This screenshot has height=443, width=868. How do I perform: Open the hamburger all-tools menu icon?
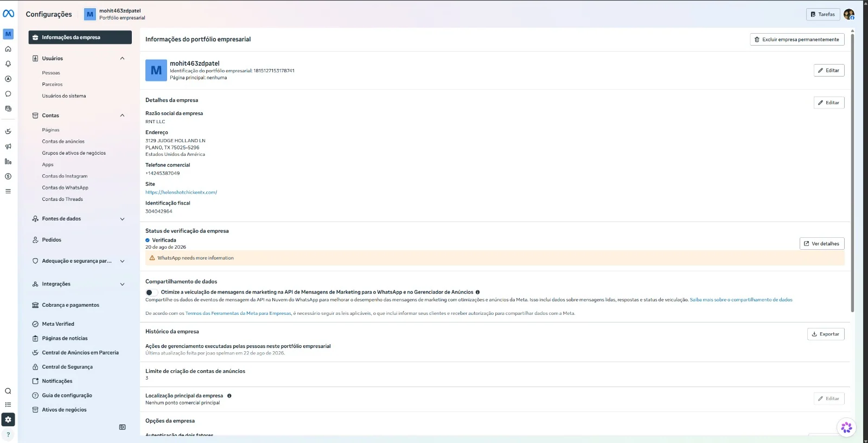(8, 191)
